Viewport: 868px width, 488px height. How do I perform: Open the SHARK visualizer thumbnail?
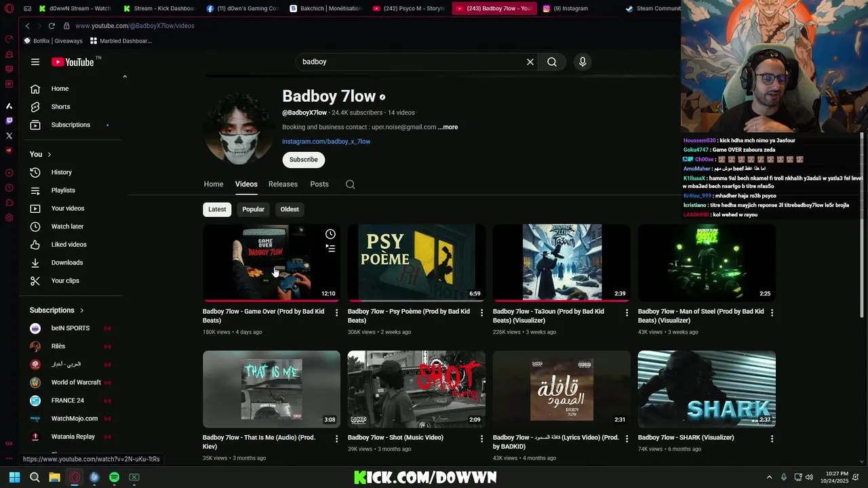click(x=707, y=388)
